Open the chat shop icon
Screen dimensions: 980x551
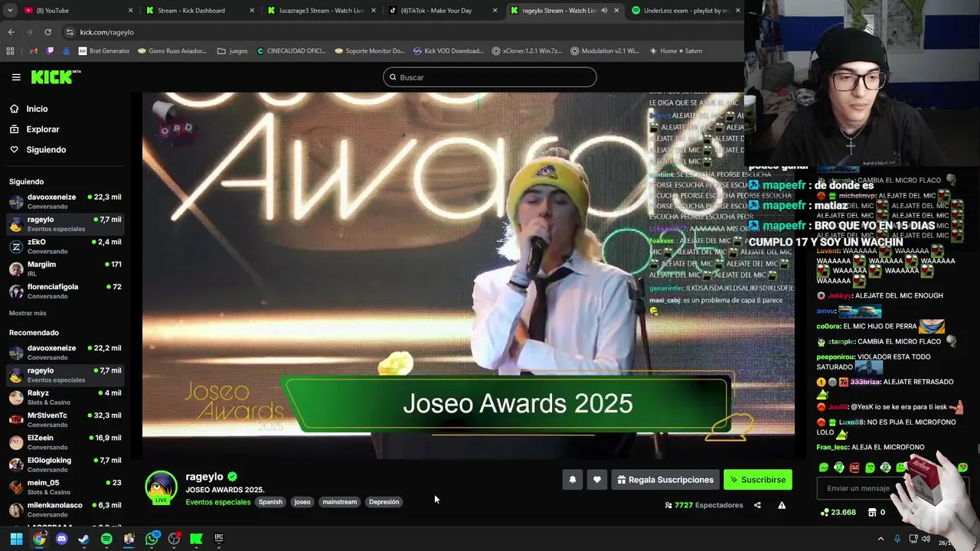tap(871, 512)
